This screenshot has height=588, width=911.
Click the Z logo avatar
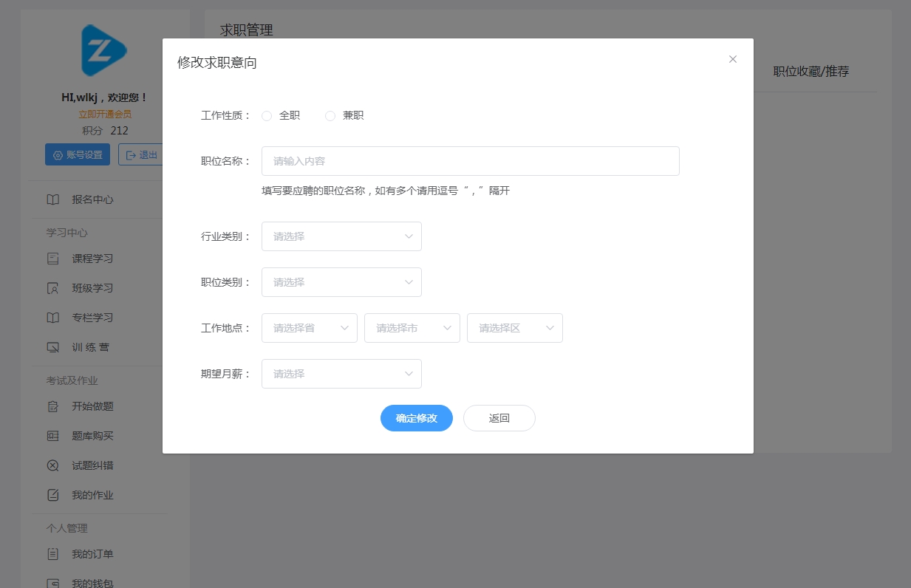click(x=104, y=50)
